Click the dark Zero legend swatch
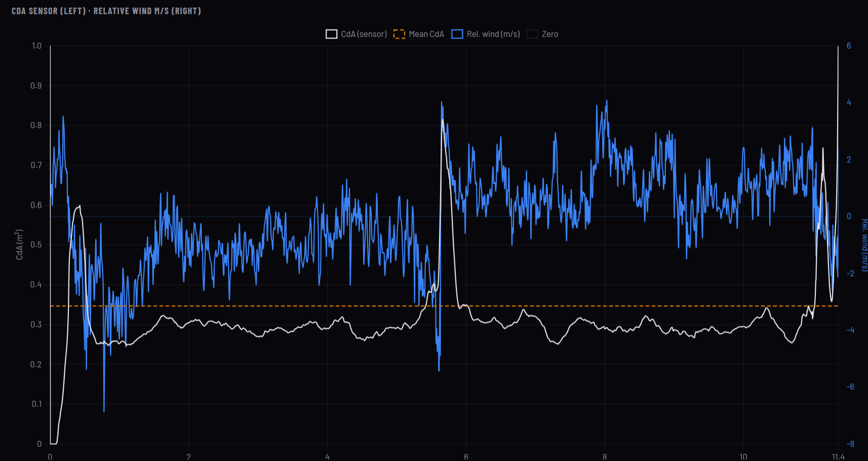This screenshot has height=461, width=868. coord(532,34)
